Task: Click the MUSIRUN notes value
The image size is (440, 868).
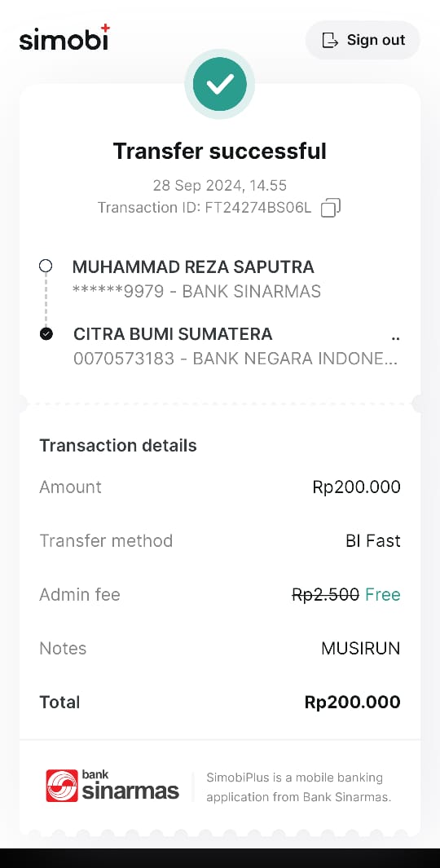Action: [361, 648]
